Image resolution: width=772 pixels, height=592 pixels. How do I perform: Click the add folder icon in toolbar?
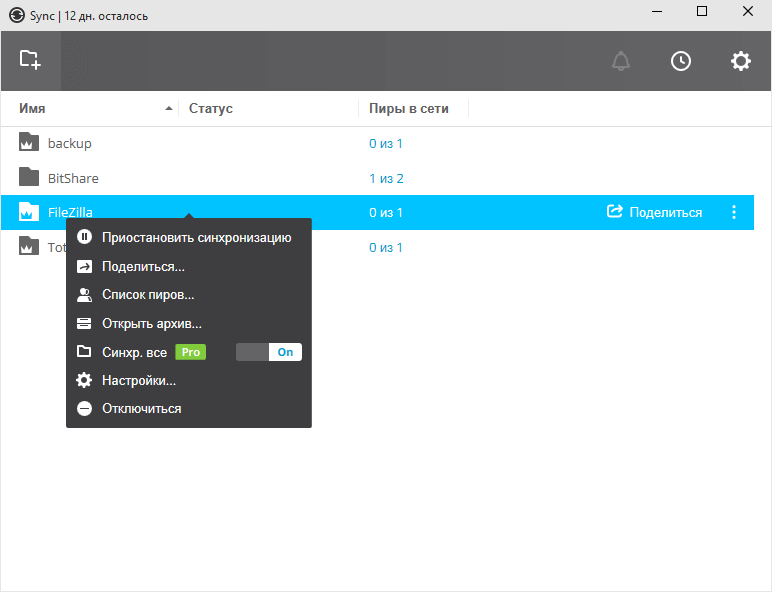pos(30,60)
